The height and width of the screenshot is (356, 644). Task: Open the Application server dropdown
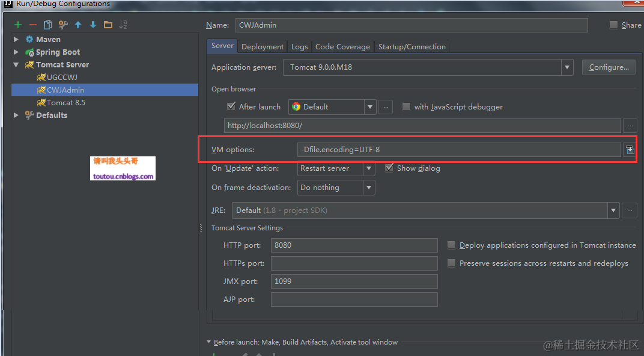pos(567,67)
